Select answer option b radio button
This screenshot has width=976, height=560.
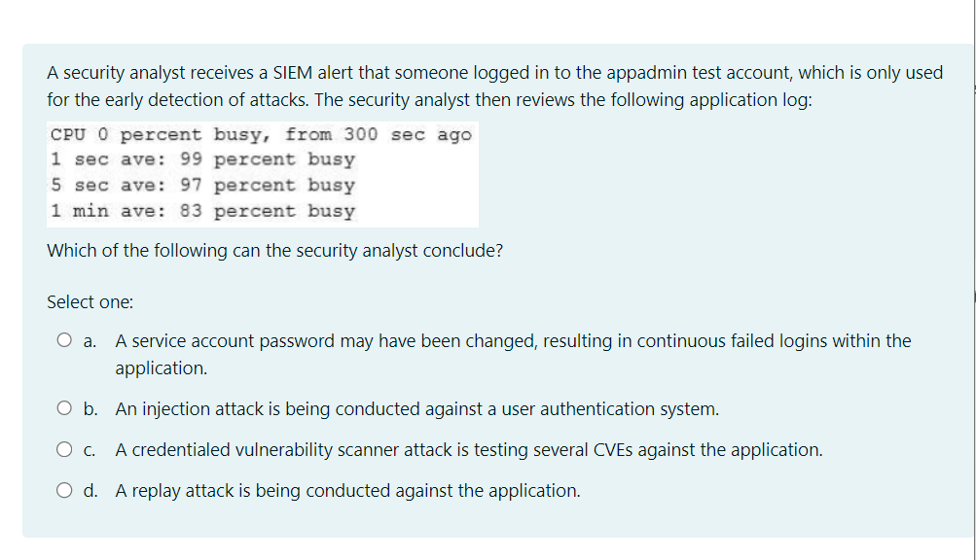click(x=63, y=408)
